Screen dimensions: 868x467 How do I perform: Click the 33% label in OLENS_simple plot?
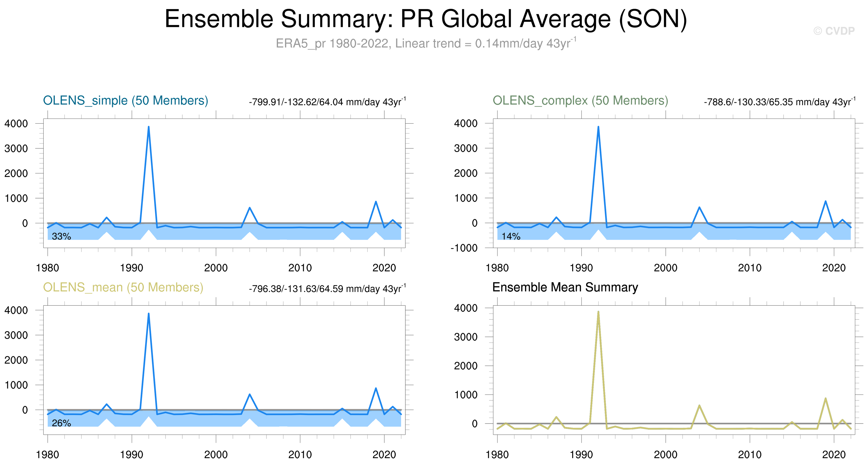[x=61, y=237]
